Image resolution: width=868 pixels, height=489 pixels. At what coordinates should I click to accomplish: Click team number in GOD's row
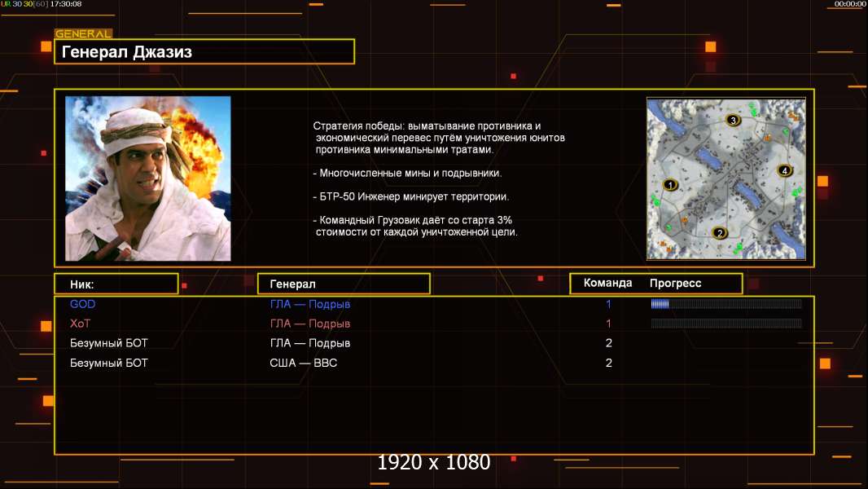coord(608,304)
